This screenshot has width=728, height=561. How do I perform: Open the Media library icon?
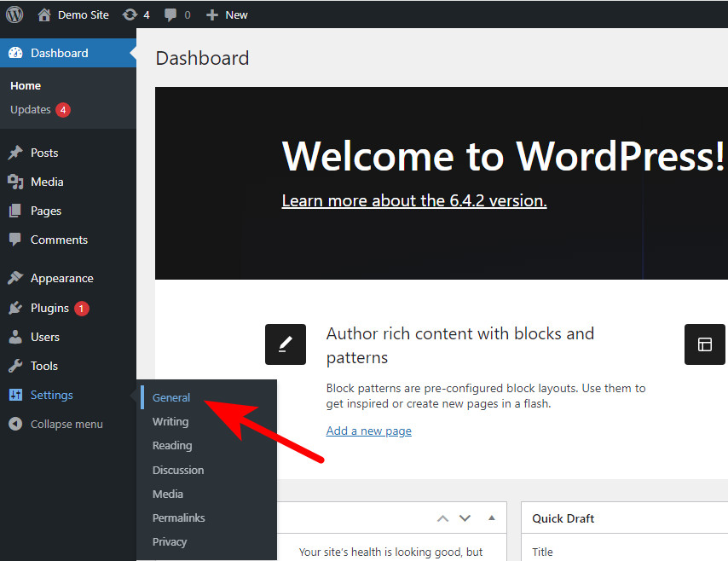pyautogui.click(x=19, y=182)
